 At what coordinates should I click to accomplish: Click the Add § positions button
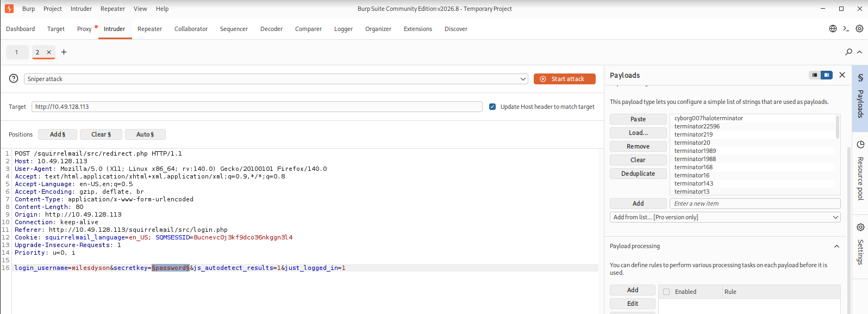click(58, 134)
